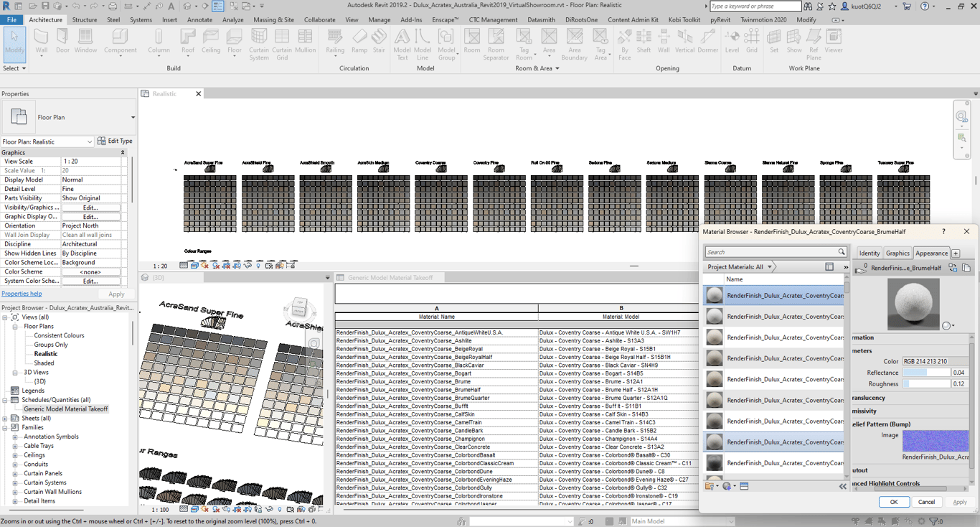Choose the Stair tool in Circulation
This screenshot has height=527, width=980.
pyautogui.click(x=379, y=41)
